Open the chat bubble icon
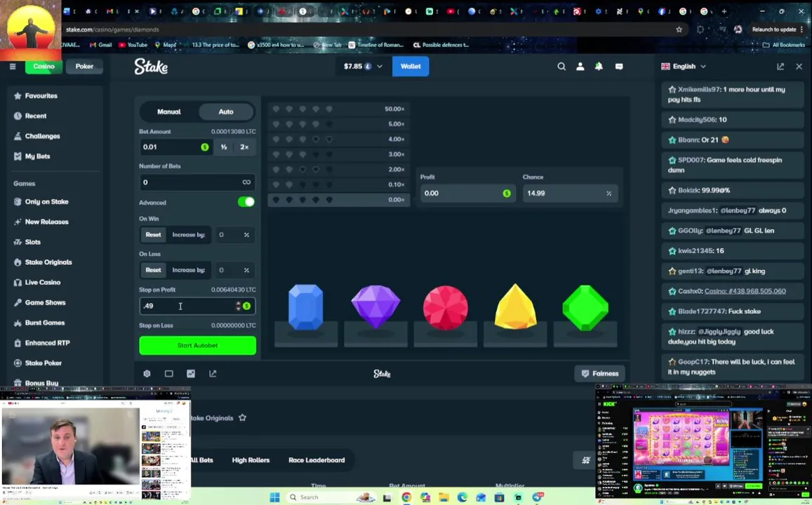 coord(619,66)
